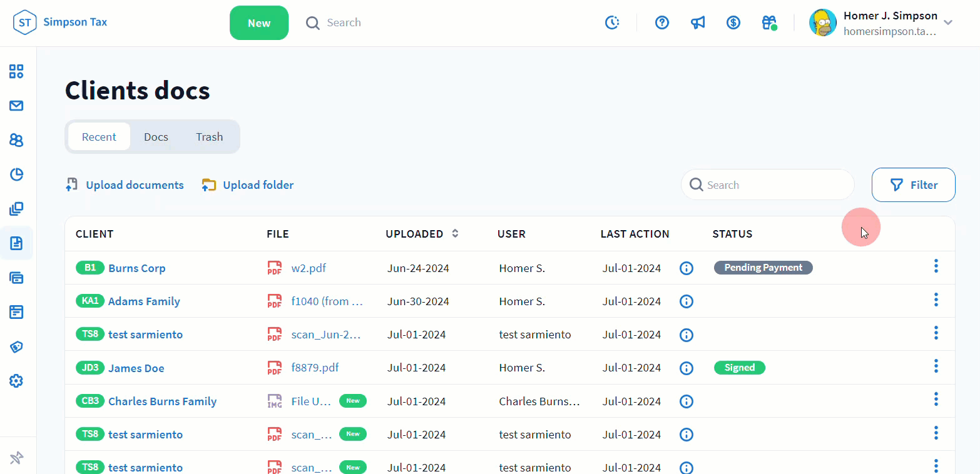This screenshot has height=474, width=980.
Task: Show last action info for Burns Corp
Action: pos(687,268)
